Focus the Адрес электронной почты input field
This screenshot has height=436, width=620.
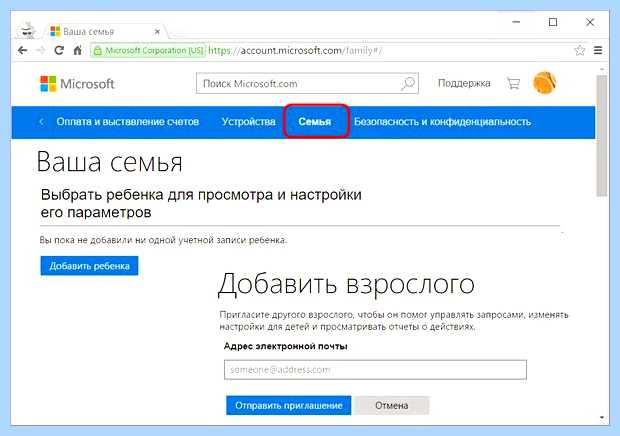tap(375, 370)
